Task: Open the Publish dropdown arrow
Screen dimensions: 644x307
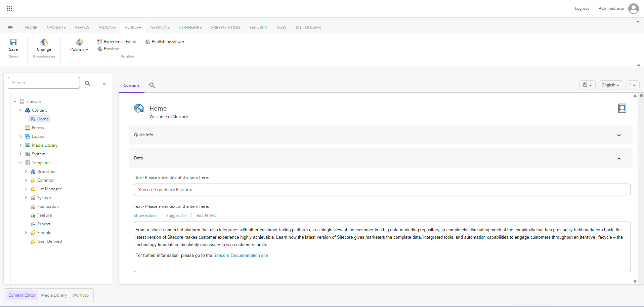Action: 87,50
